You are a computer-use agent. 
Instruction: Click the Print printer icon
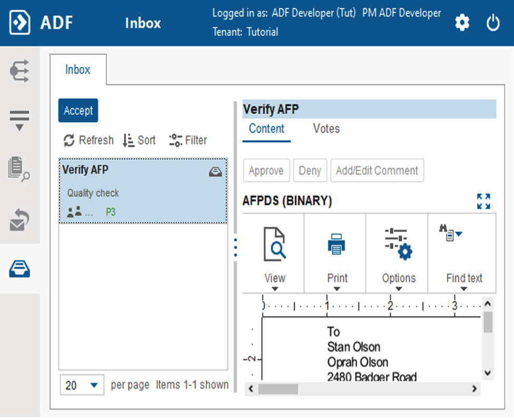point(337,245)
